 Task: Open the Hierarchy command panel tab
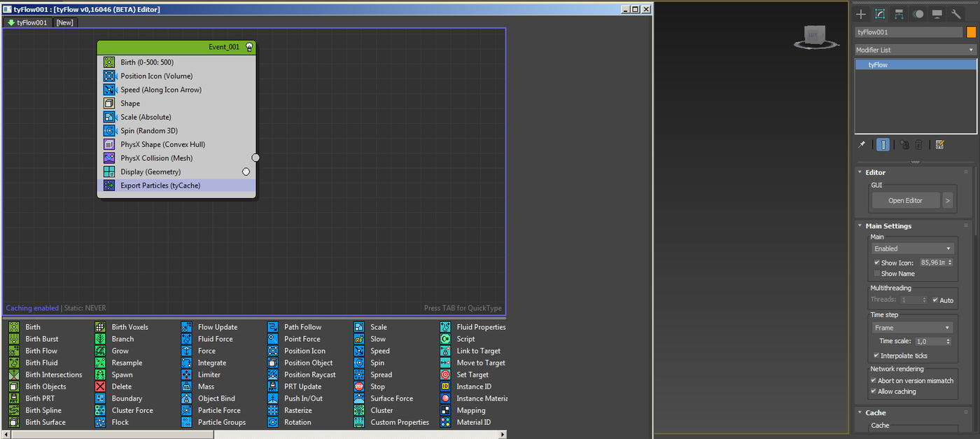[899, 14]
